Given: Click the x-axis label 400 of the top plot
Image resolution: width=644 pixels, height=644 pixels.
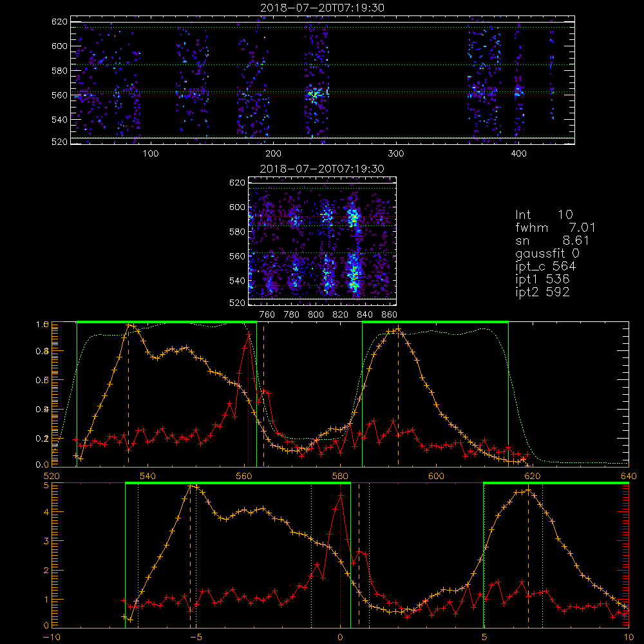Looking at the screenshot, I should [x=518, y=154].
